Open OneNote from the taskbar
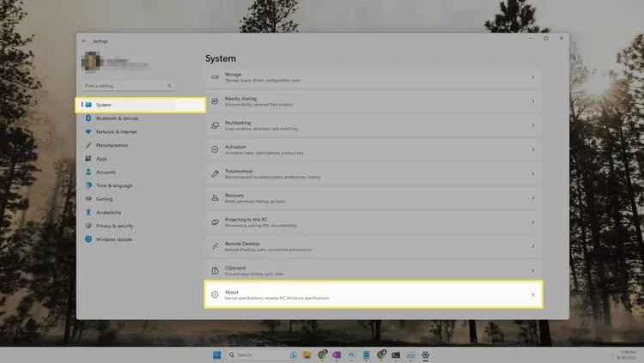Image resolution: width=644 pixels, height=363 pixels. (x=337, y=355)
